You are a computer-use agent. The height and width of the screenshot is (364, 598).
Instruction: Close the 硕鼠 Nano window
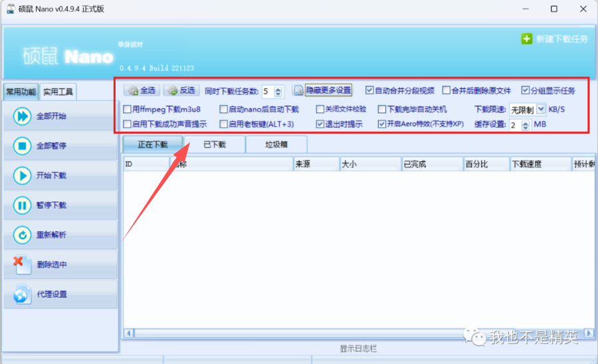(x=583, y=9)
